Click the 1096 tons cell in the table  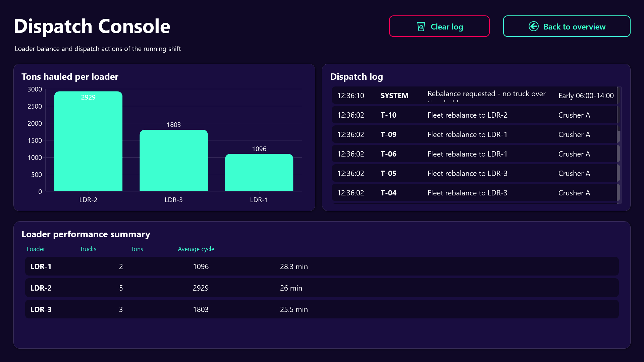(x=201, y=266)
